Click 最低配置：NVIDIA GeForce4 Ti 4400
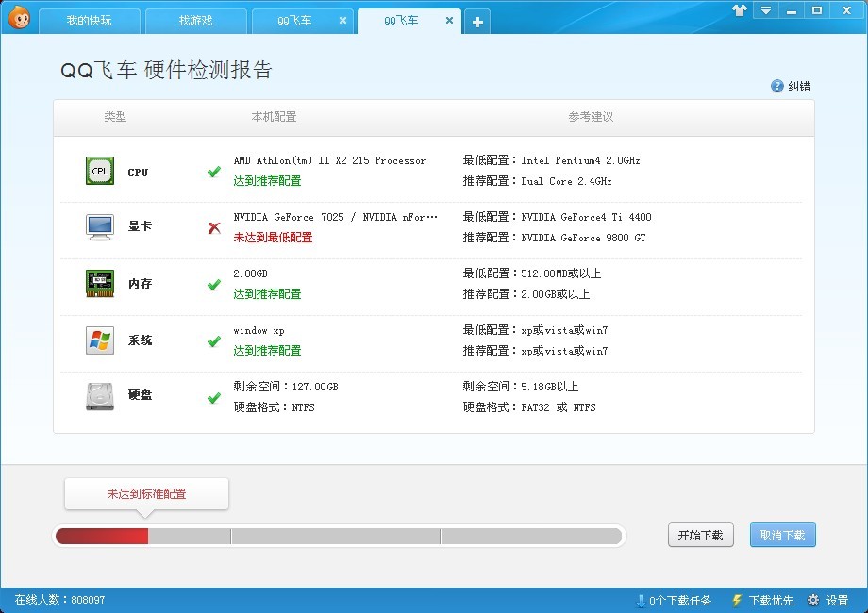Image resolution: width=868 pixels, height=613 pixels. (x=557, y=217)
